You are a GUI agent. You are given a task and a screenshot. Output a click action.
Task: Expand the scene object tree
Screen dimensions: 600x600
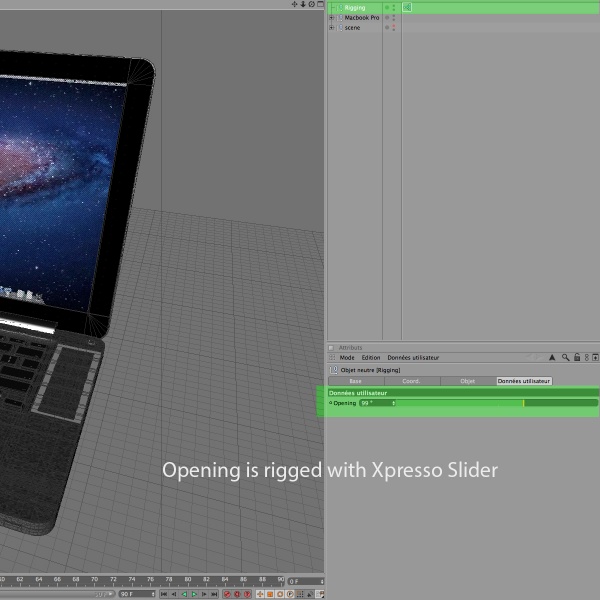tap(332, 27)
